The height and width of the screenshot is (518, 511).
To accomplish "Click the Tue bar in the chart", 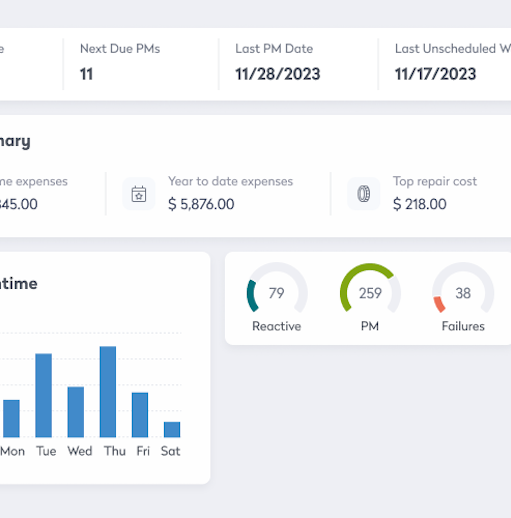I will 44,395.
